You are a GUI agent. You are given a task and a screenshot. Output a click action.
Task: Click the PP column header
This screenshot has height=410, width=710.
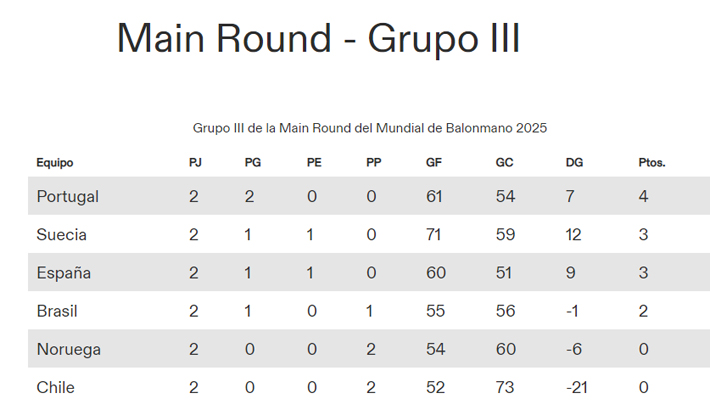[x=373, y=163]
